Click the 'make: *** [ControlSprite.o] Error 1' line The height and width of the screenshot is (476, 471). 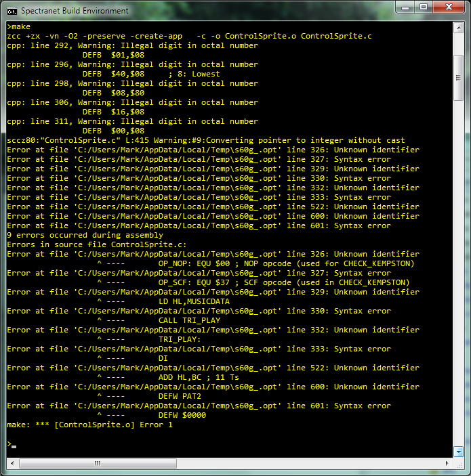(89, 425)
